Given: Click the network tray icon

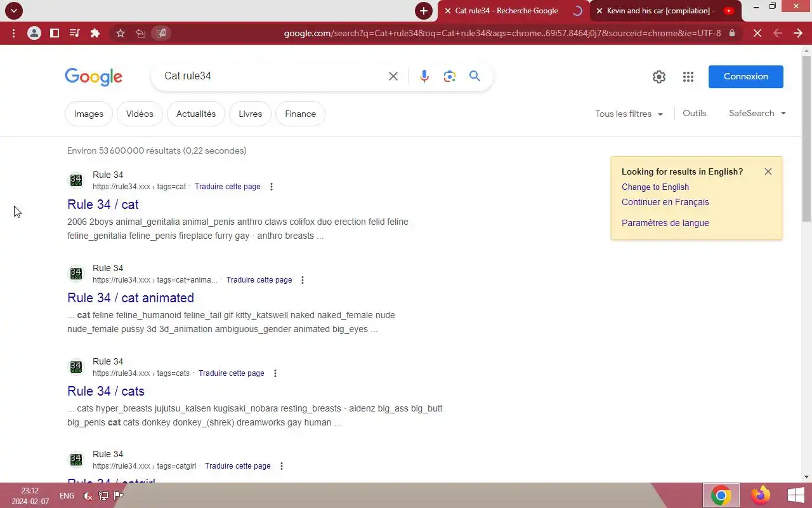Looking at the screenshot, I should pos(103,496).
